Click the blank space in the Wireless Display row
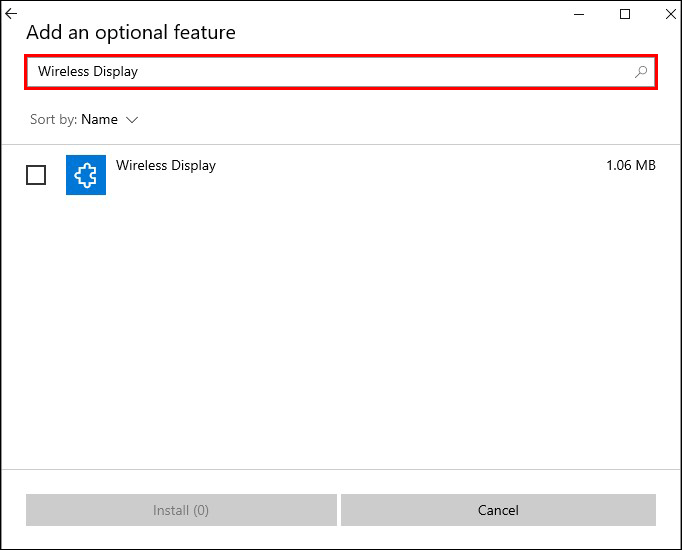The width and height of the screenshot is (682, 550). [400, 175]
